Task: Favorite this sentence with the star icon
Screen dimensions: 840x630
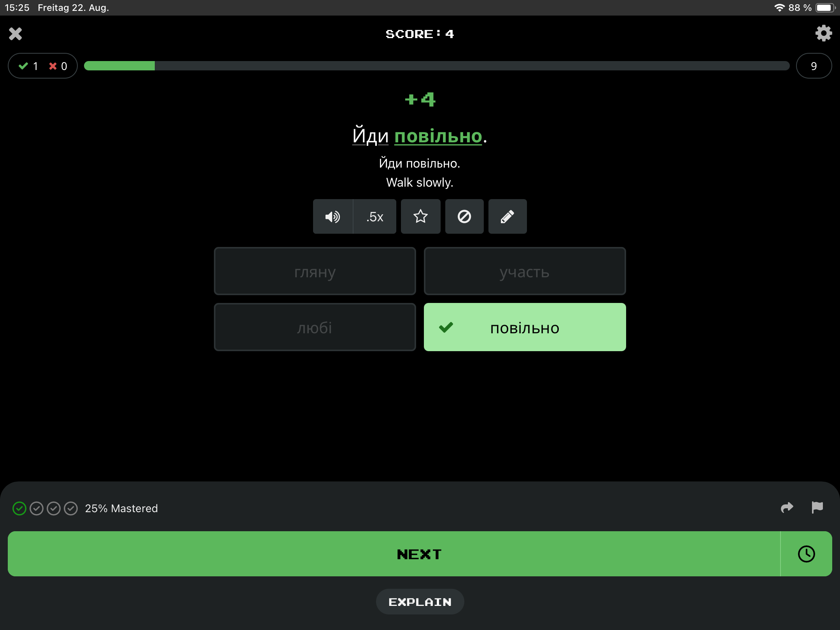Action: pyautogui.click(x=421, y=217)
